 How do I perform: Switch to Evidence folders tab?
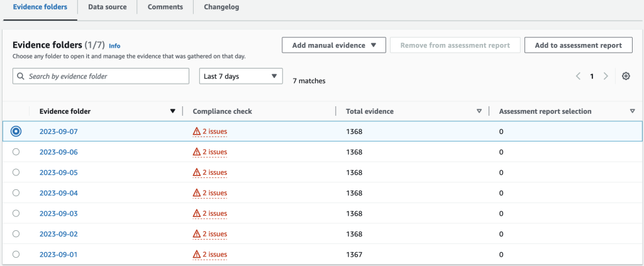point(40,7)
